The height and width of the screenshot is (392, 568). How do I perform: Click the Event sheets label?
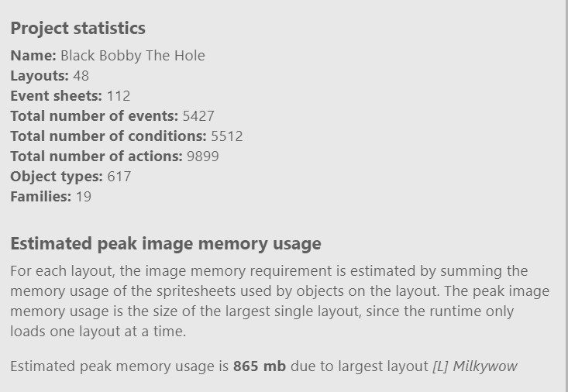click(57, 96)
